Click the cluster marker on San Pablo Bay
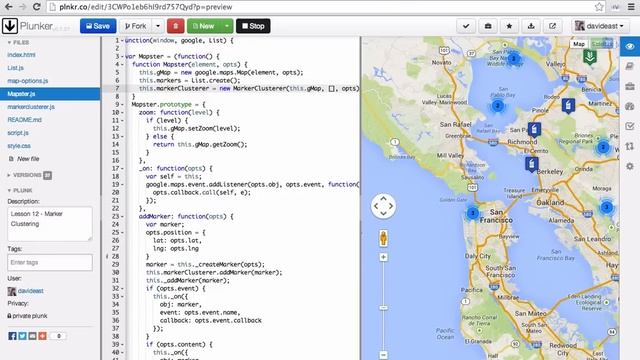Image resolution: width=640 pixels, height=360 pixels. pos(497,106)
